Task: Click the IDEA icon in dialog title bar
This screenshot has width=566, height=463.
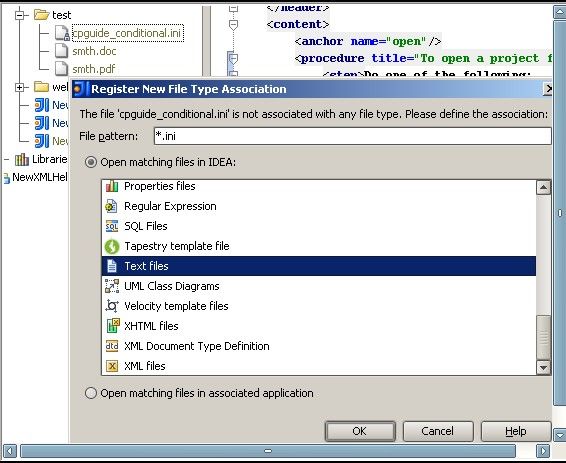Action: 80,89
